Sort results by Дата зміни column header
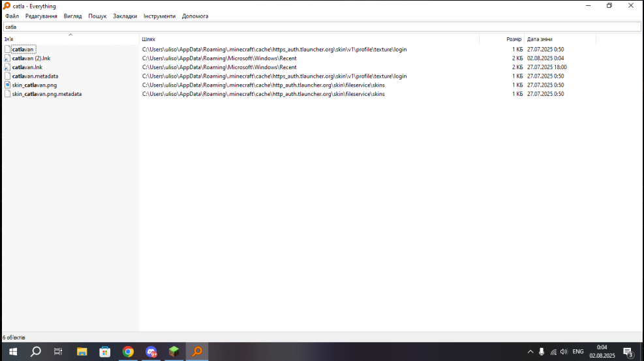Image resolution: width=644 pixels, height=361 pixels. [x=560, y=39]
